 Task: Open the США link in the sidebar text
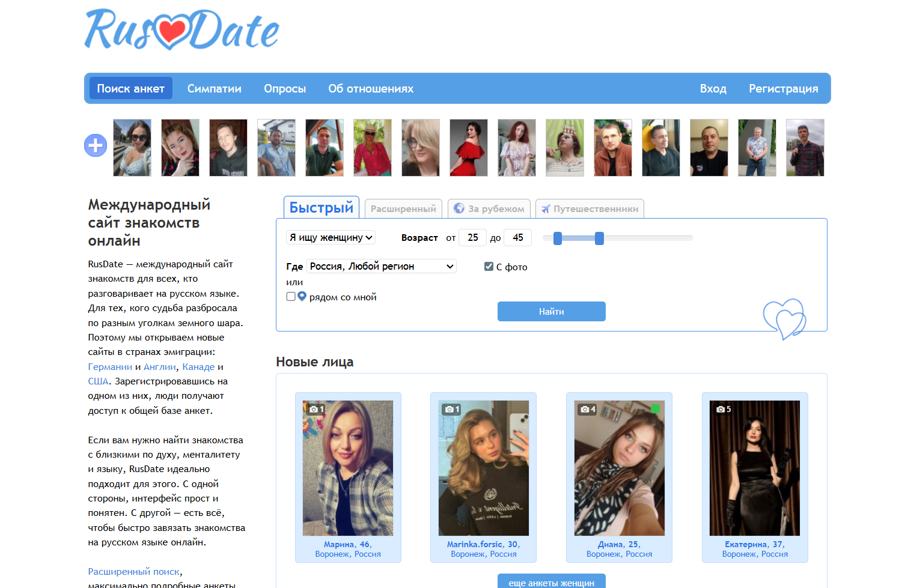click(99, 381)
